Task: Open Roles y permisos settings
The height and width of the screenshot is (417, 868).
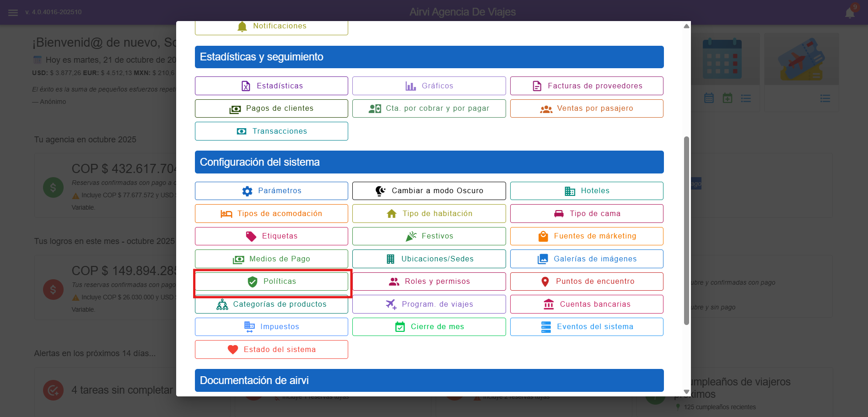Action: tap(429, 282)
